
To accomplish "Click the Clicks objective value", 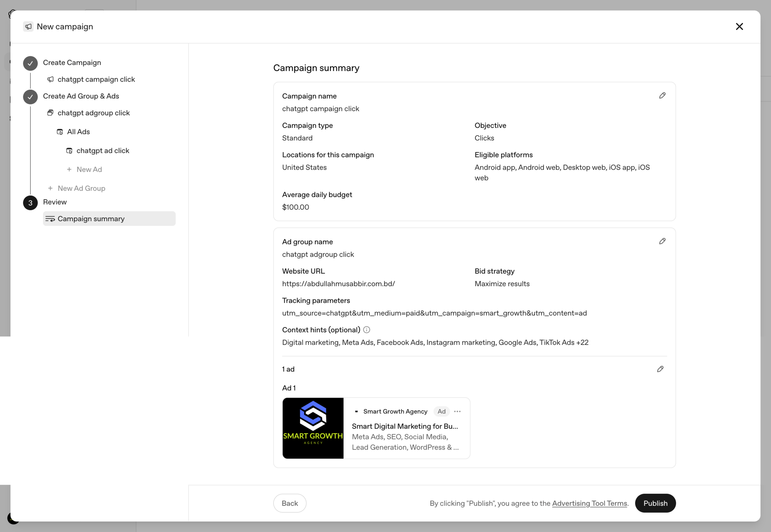I will coord(484,138).
